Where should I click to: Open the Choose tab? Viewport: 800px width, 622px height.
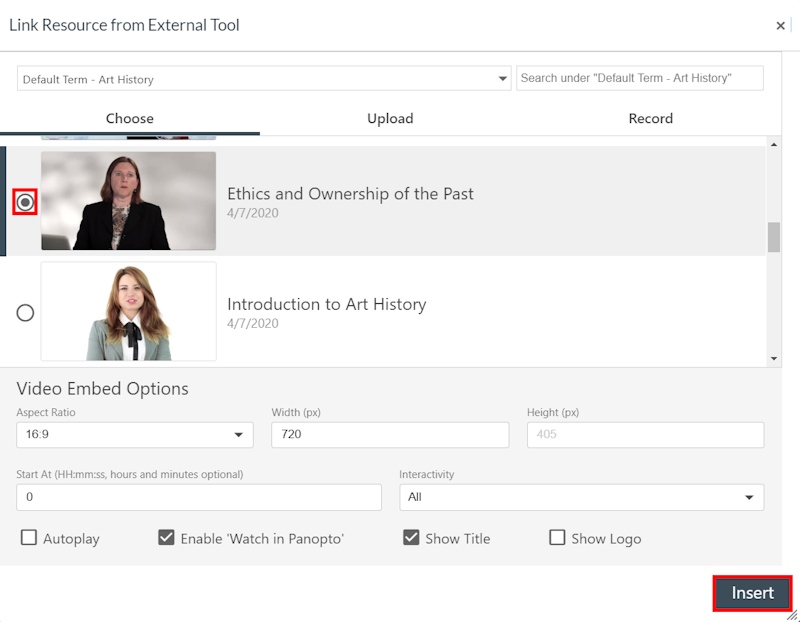129,118
